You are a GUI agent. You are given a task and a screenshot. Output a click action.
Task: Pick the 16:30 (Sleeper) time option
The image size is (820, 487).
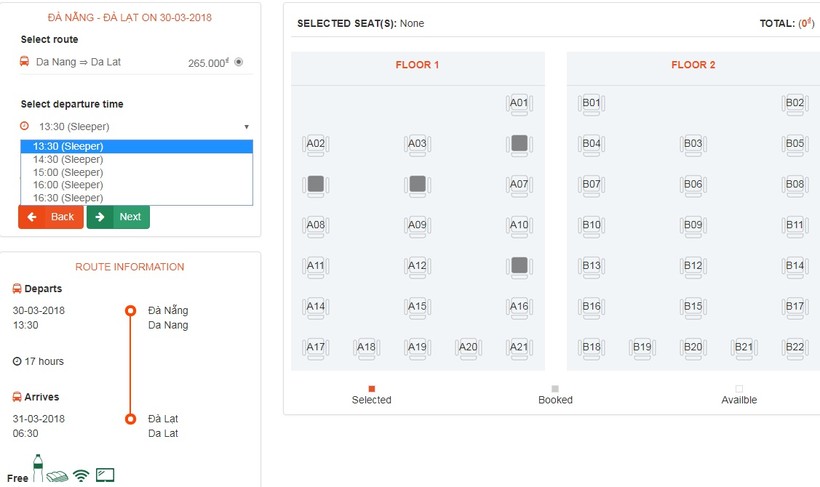pos(68,198)
